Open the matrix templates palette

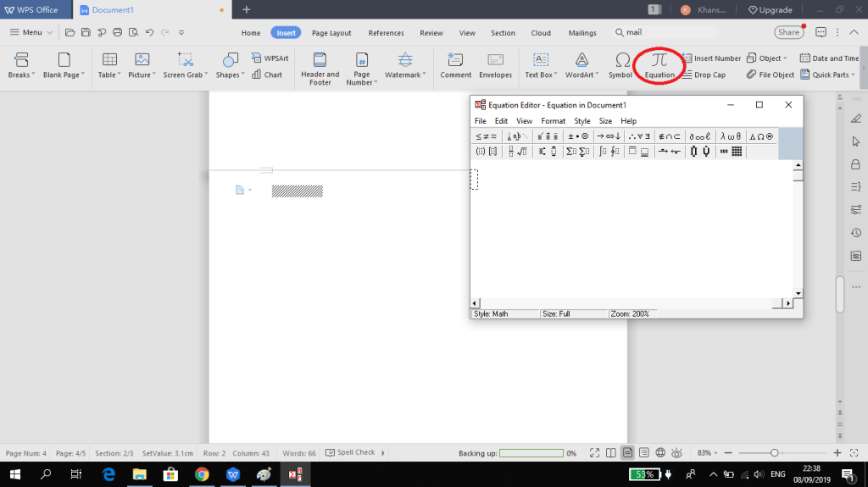pos(730,152)
